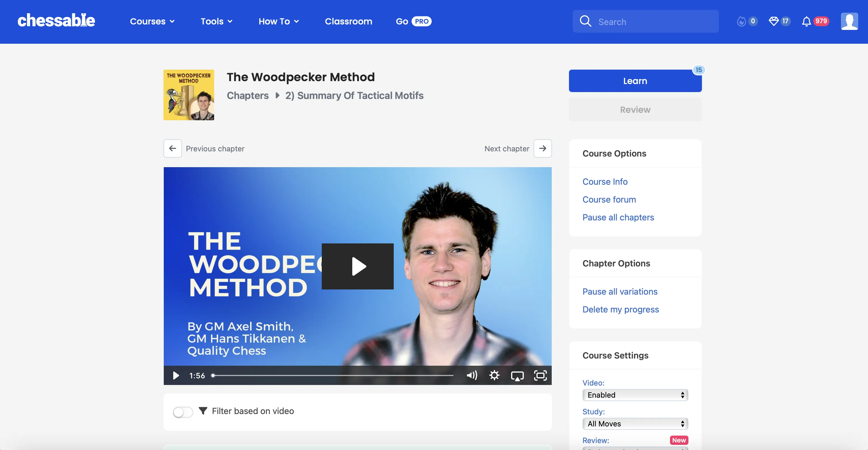
Task: Open notifications bell icon
Action: click(806, 21)
